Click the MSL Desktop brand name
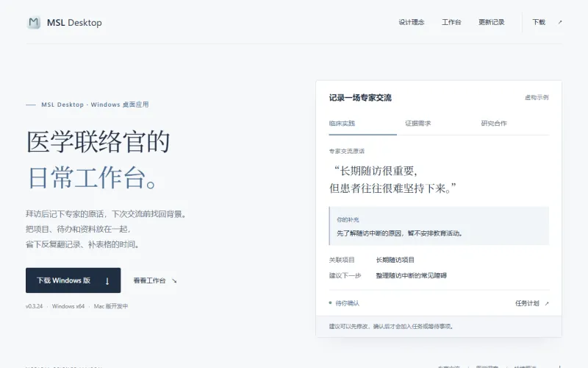Screen dimensions: 588x368 click(x=74, y=23)
